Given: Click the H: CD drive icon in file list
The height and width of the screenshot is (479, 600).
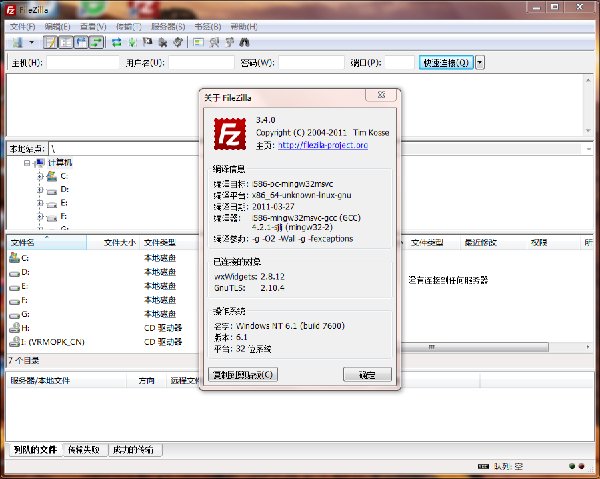Looking at the screenshot, I should coord(14,328).
